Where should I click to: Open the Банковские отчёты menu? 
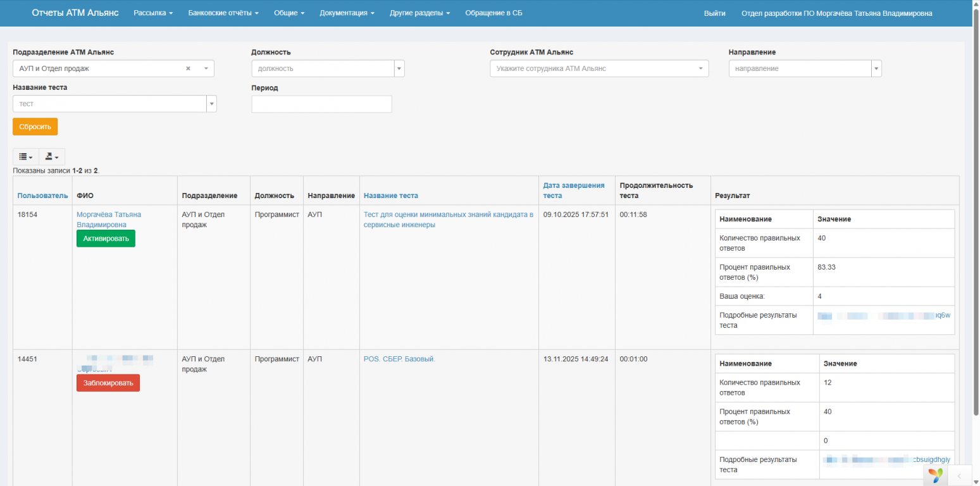point(223,13)
